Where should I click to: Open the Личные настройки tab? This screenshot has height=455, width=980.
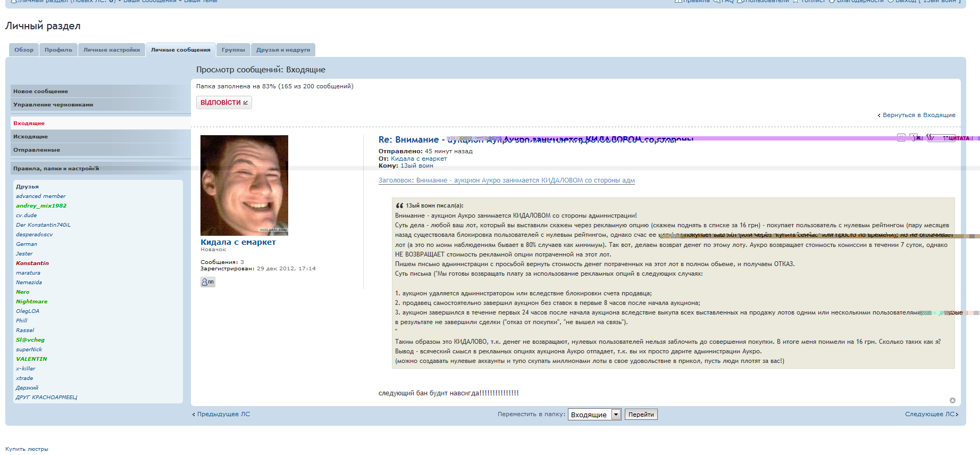pos(112,50)
